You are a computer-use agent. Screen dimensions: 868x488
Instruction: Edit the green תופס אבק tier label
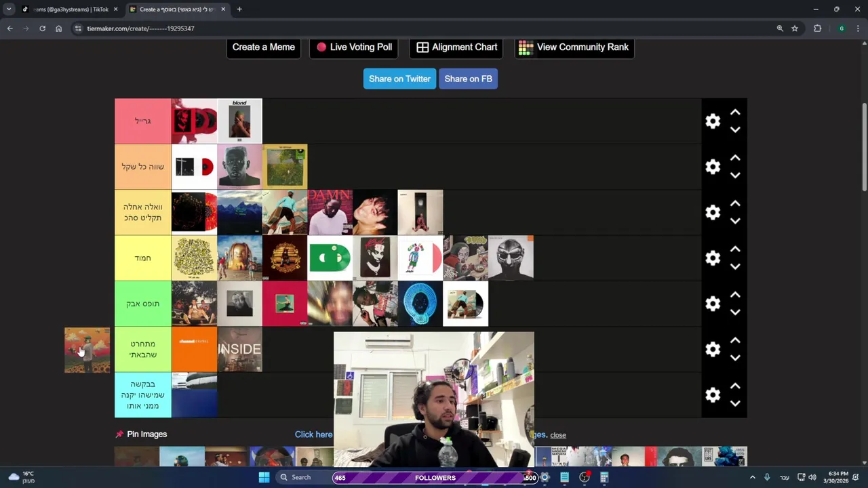tap(143, 304)
